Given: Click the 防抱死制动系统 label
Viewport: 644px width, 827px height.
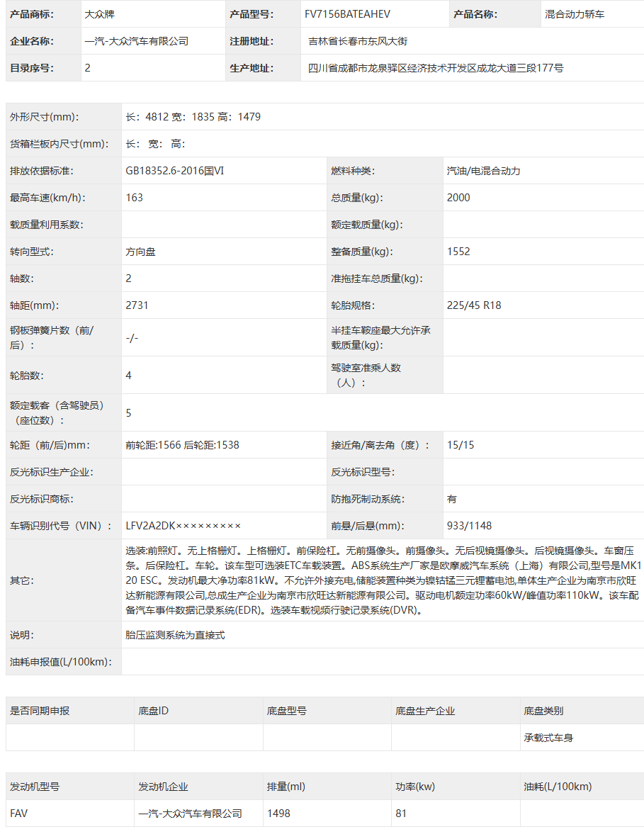Looking at the screenshot, I should pos(368,499).
